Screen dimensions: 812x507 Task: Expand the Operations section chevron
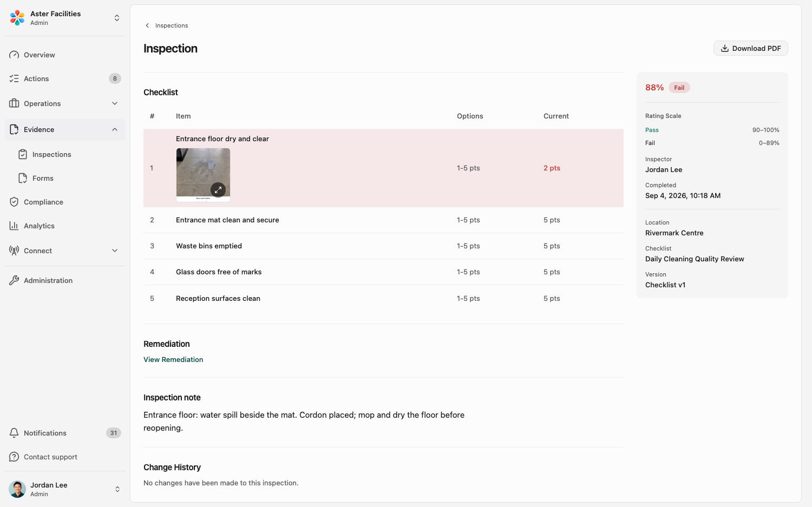coord(115,103)
